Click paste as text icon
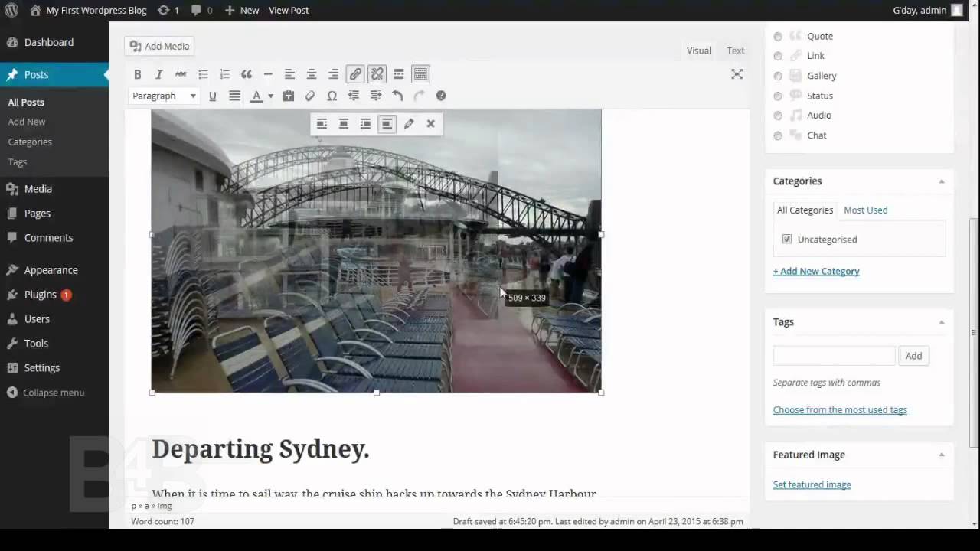Image resolution: width=980 pixels, height=551 pixels. (289, 96)
